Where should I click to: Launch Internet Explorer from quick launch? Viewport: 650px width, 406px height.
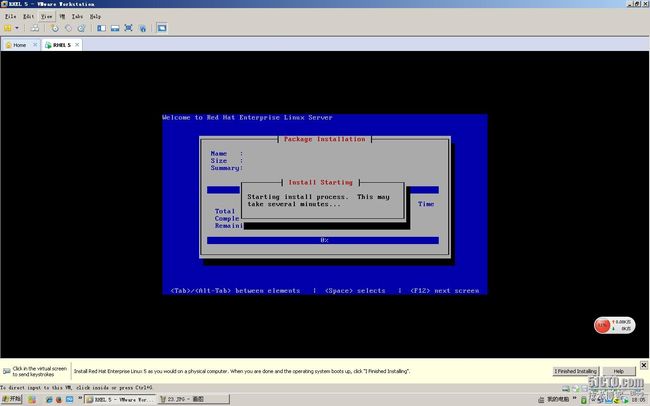(x=49, y=399)
